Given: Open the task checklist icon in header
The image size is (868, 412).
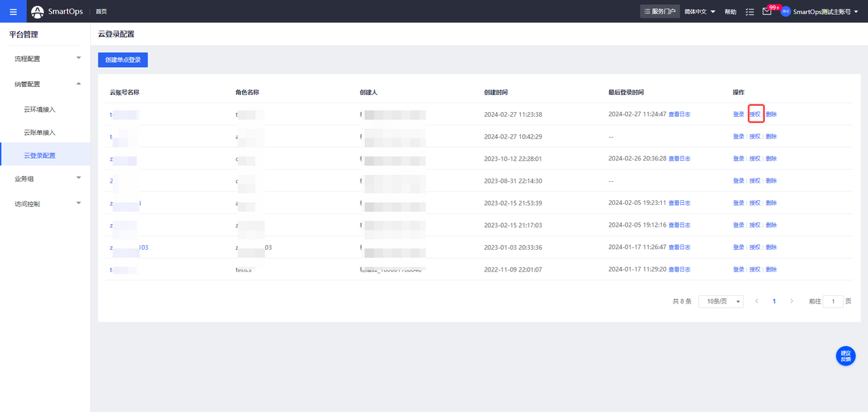Looking at the screenshot, I should (x=749, y=12).
